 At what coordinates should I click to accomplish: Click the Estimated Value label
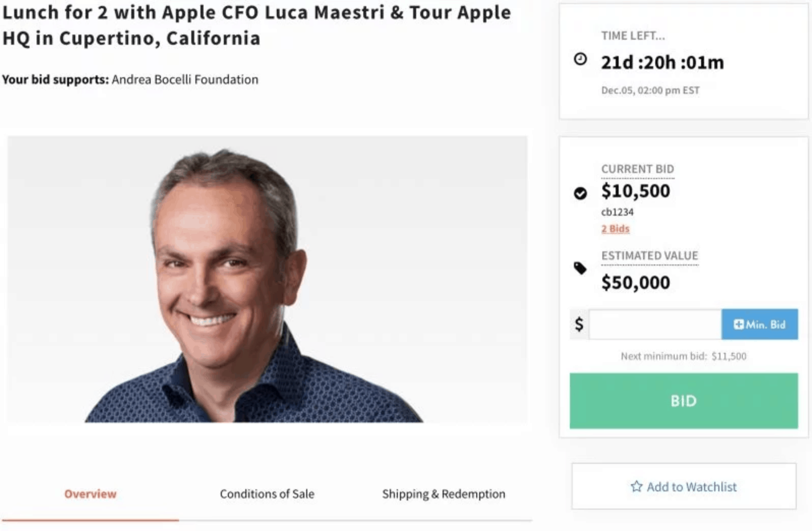(649, 255)
